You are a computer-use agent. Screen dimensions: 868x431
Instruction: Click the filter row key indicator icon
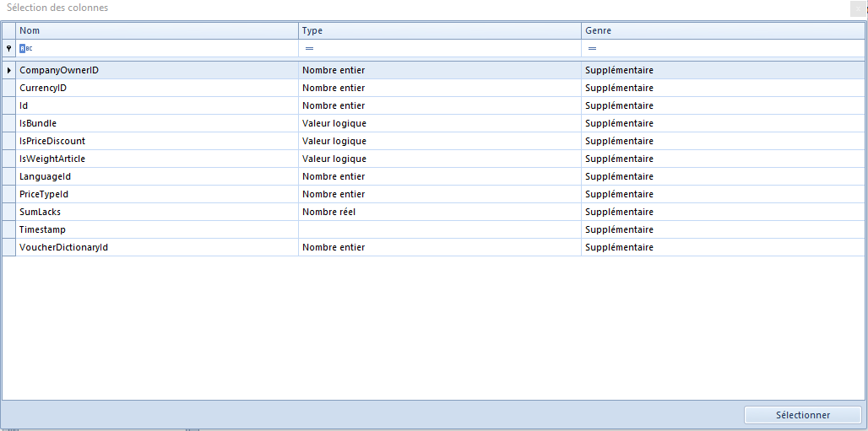pos(8,49)
